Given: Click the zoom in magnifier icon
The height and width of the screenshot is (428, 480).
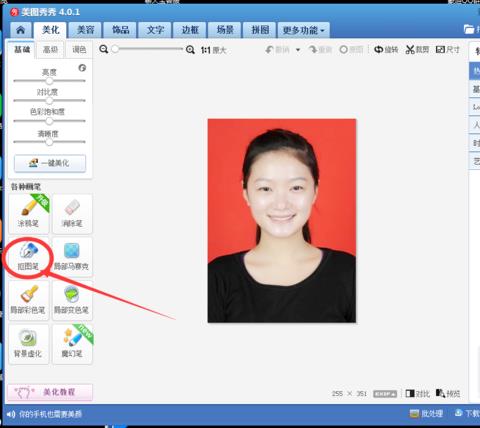Looking at the screenshot, I should 190,50.
